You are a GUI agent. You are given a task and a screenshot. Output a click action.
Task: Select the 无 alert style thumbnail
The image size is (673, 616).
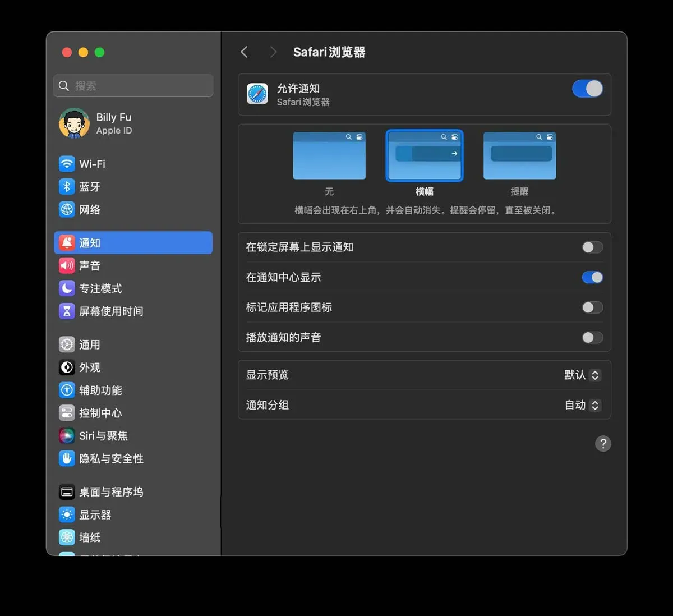point(329,155)
